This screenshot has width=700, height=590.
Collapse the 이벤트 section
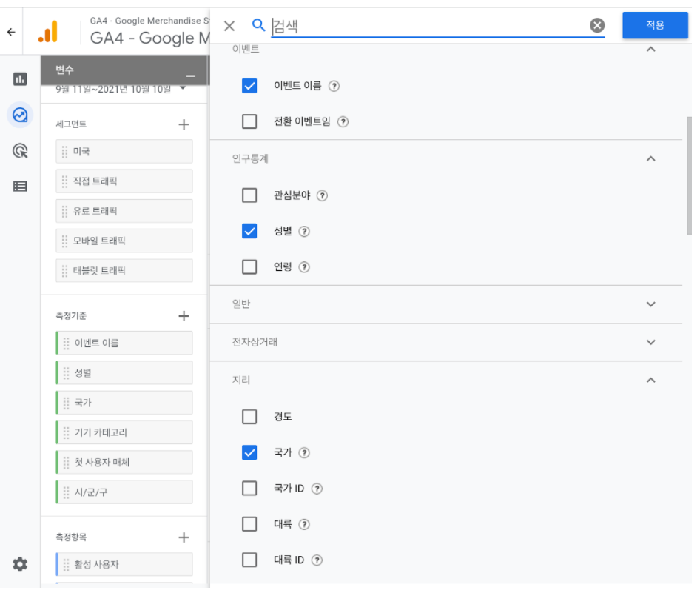point(651,49)
